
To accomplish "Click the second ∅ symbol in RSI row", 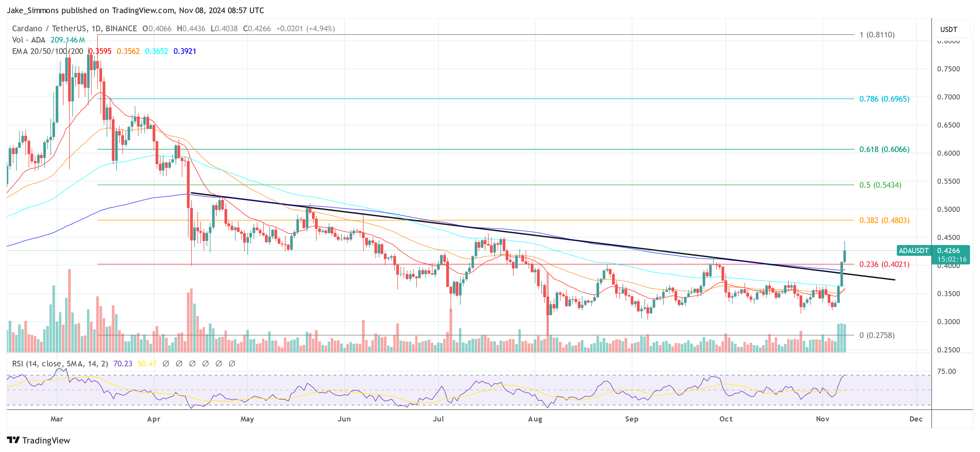I will (179, 363).
